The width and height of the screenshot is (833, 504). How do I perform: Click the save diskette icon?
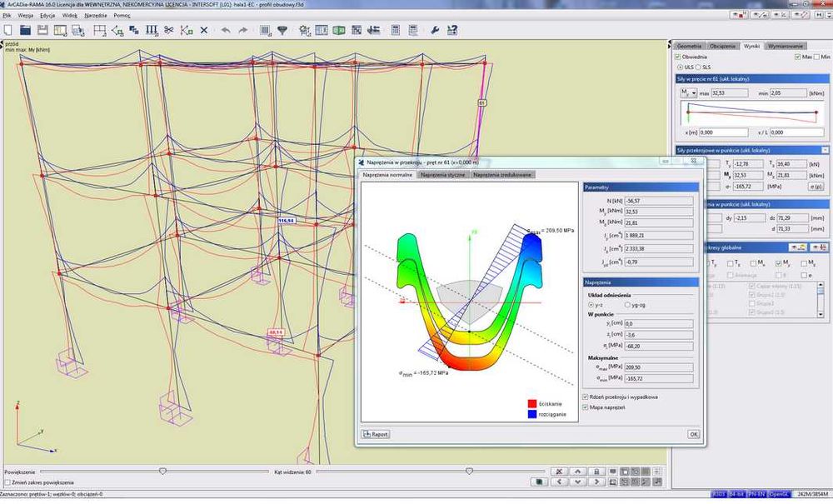pos(43,30)
